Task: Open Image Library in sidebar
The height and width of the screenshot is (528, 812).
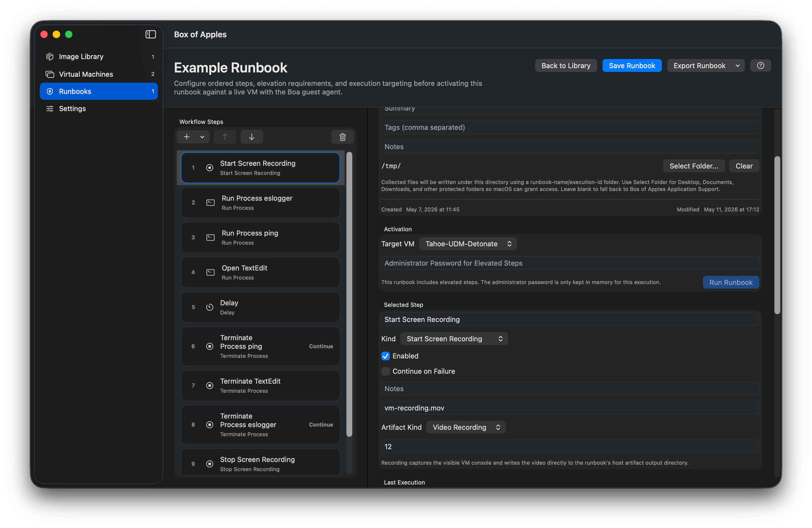Action: click(x=99, y=57)
